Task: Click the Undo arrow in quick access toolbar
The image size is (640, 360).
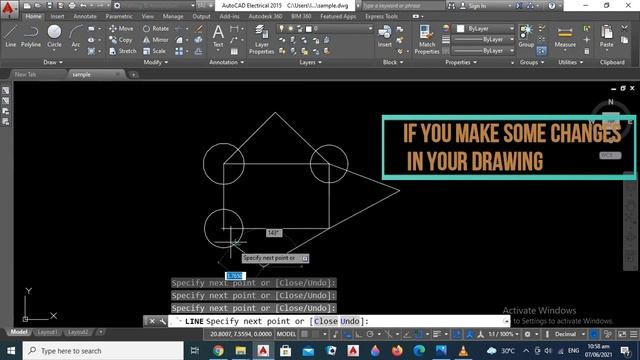Action: (83, 6)
